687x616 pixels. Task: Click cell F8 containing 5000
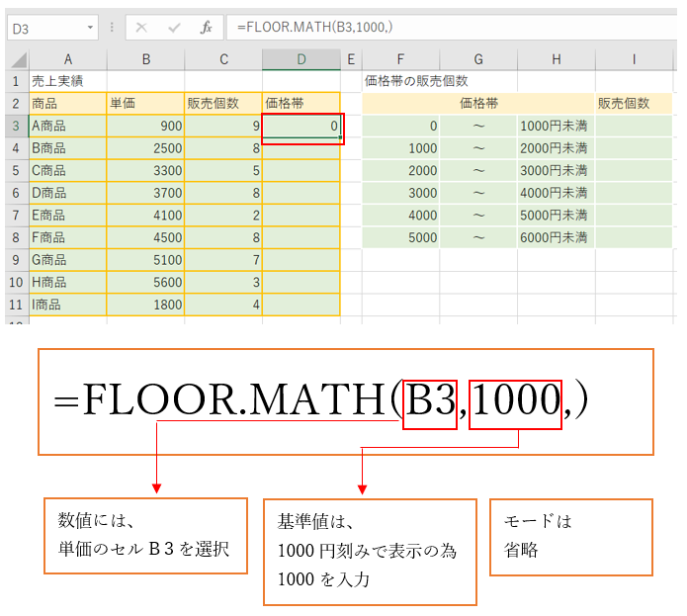[x=401, y=237]
